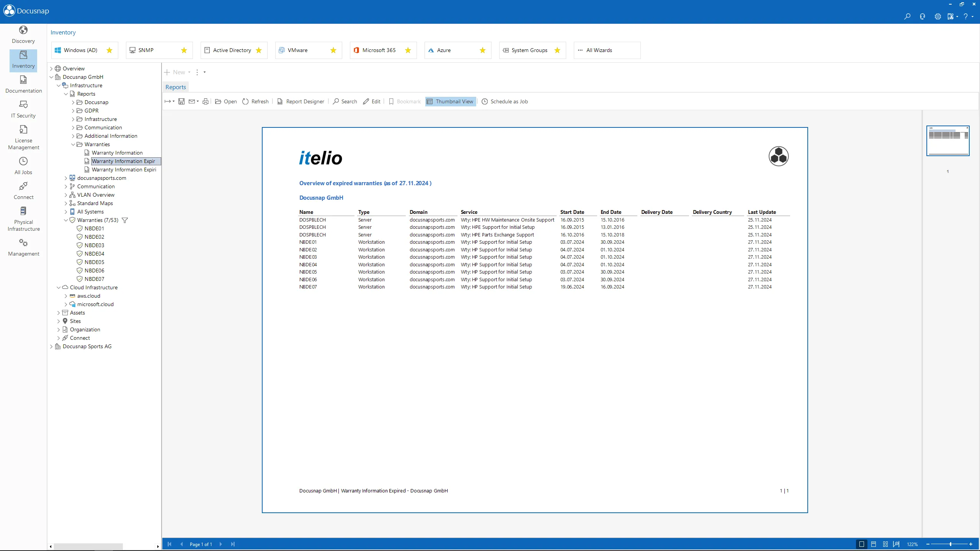Open the Connect sidebar section
This screenshot has height=551, width=980.
coord(23,191)
